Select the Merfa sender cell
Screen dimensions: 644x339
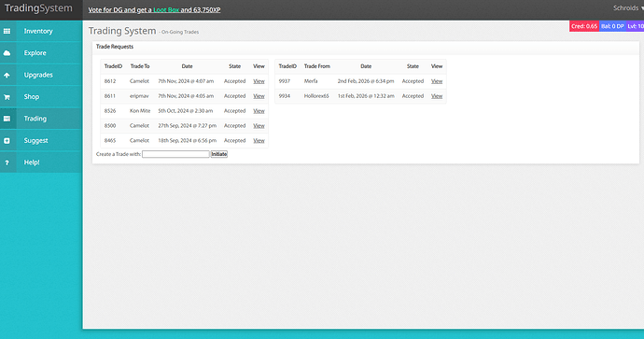311,81
